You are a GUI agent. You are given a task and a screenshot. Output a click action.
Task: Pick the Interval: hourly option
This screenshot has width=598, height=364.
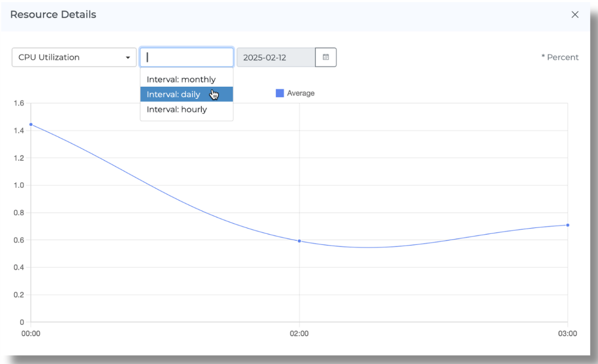[x=177, y=110]
